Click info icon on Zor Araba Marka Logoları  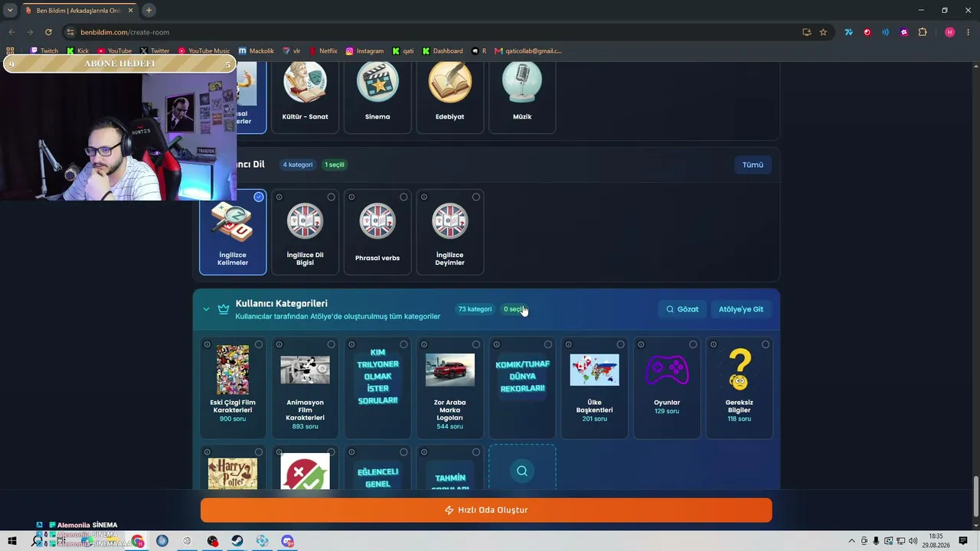[x=424, y=344]
